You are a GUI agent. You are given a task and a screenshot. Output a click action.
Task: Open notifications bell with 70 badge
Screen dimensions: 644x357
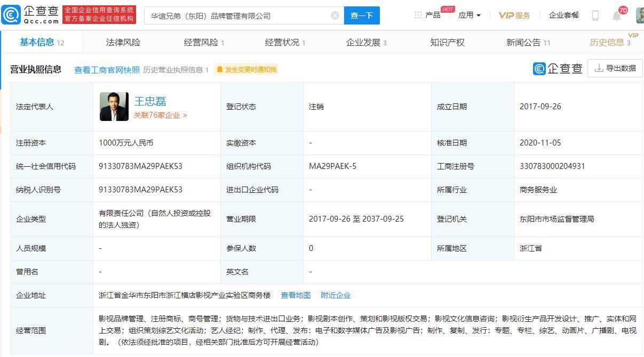click(617, 15)
